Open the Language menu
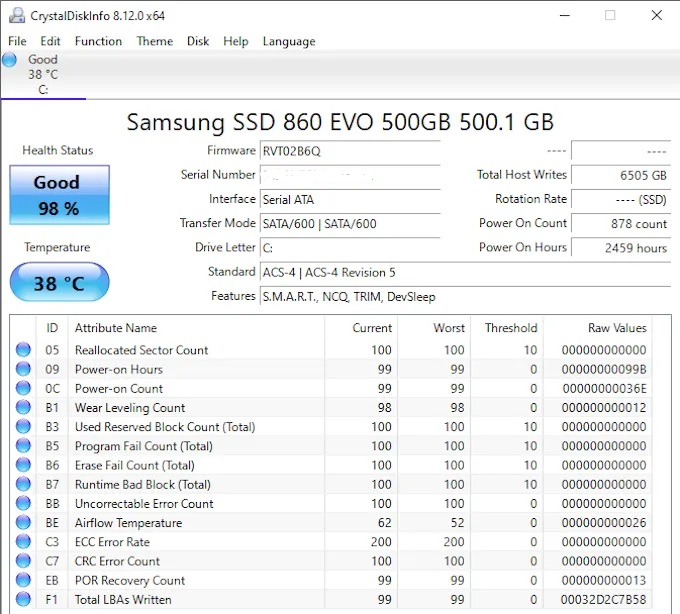Screen dimensions: 680x614 (x=289, y=41)
